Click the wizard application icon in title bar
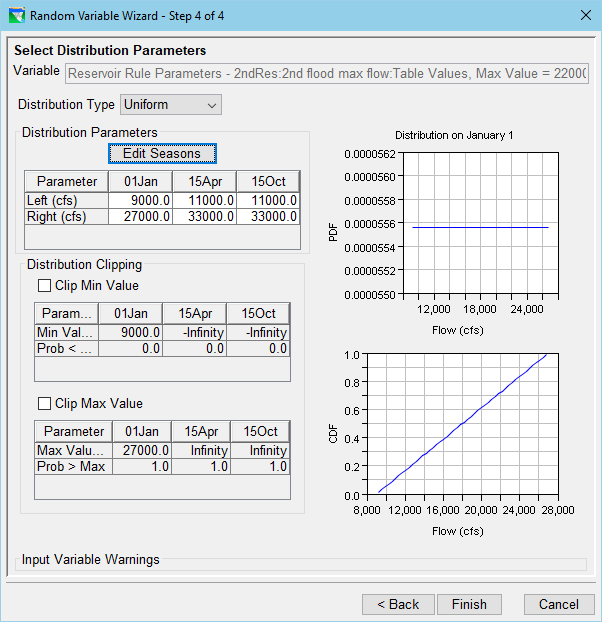This screenshot has height=622, width=602. pos(16,16)
